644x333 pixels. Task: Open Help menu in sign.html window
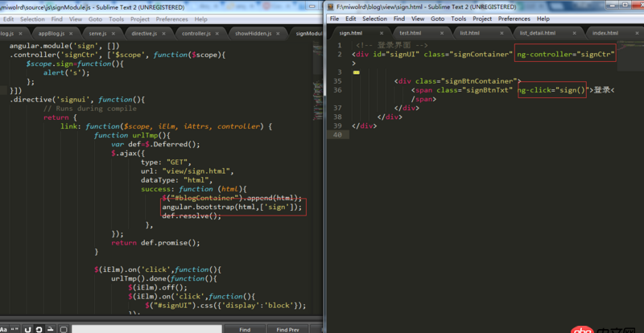tap(543, 18)
